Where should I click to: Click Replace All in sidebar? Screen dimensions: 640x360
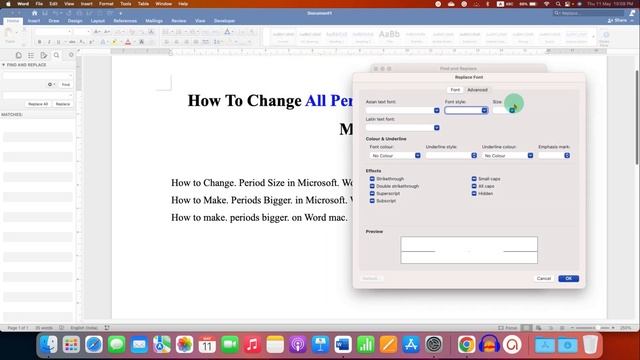(x=38, y=104)
